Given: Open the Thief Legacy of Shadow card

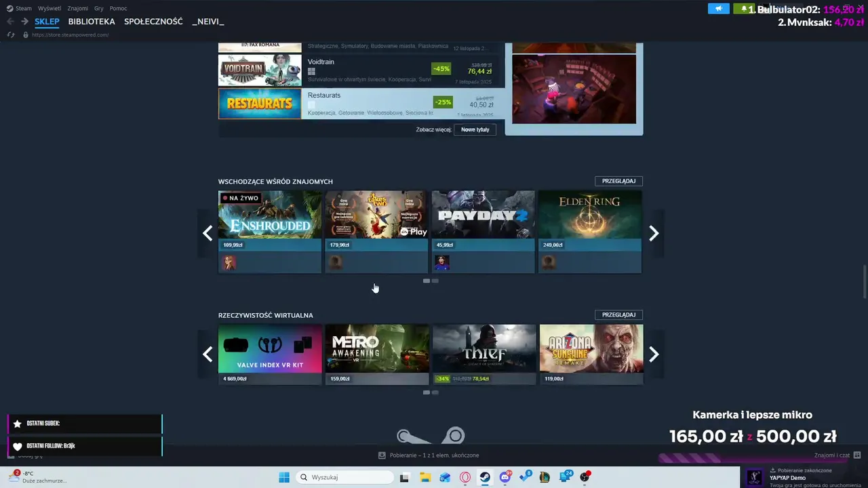Looking at the screenshot, I should (484, 354).
